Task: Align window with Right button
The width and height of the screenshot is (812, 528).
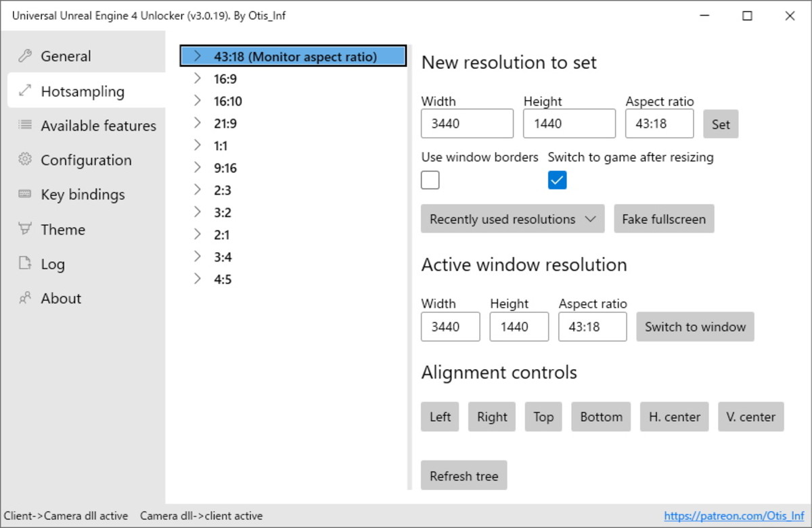Action: tap(492, 416)
